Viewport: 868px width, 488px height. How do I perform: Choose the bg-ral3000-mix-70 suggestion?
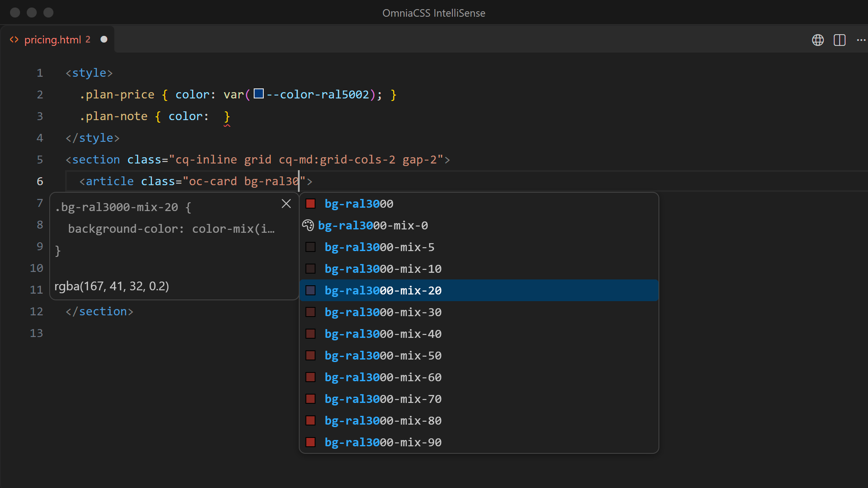[479, 399]
